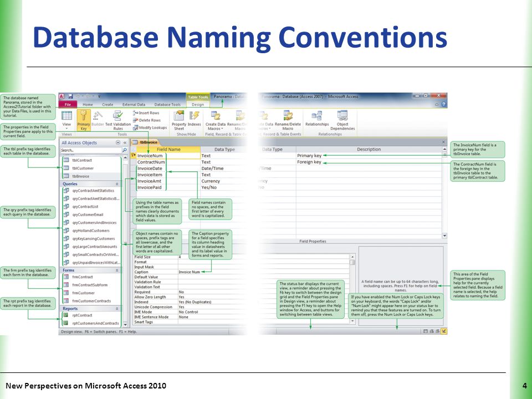Image resolution: width=532 pixels, height=399 pixels.
Task: Collapse the Forms group
Action: [x=117, y=270]
